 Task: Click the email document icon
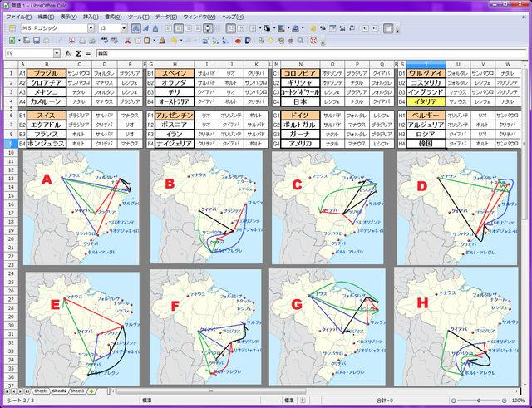[47, 41]
